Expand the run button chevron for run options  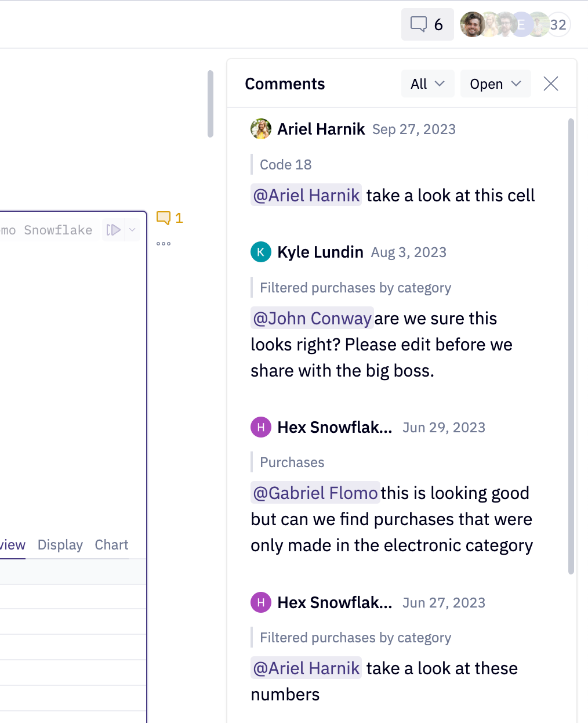tap(132, 230)
